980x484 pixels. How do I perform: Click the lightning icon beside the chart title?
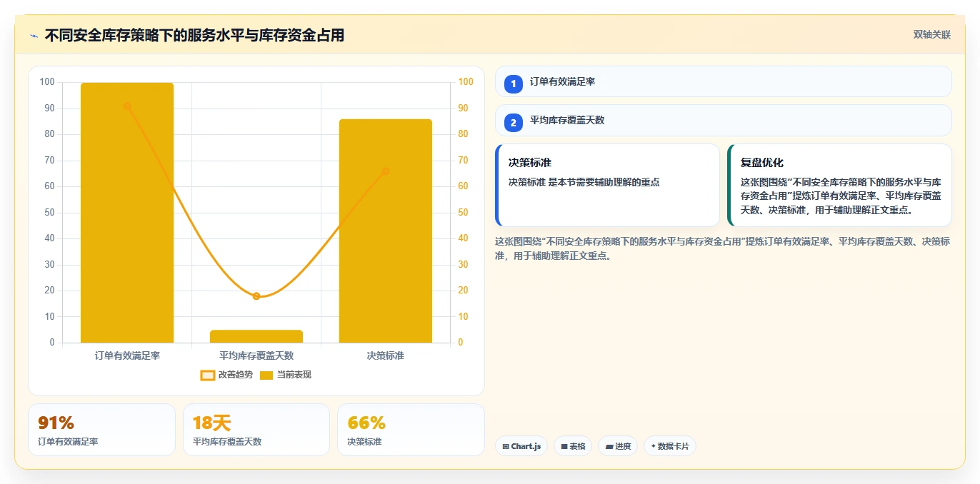pyautogui.click(x=34, y=36)
